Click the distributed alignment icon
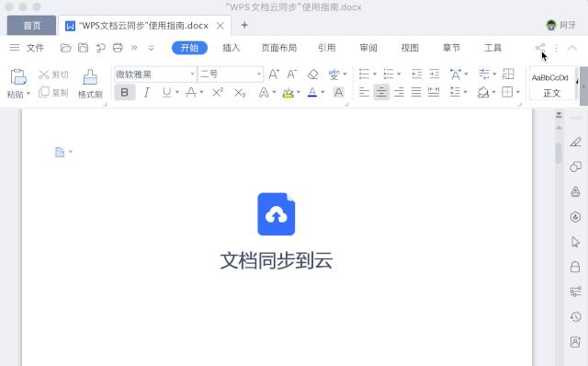The width and height of the screenshot is (588, 366). [434, 92]
